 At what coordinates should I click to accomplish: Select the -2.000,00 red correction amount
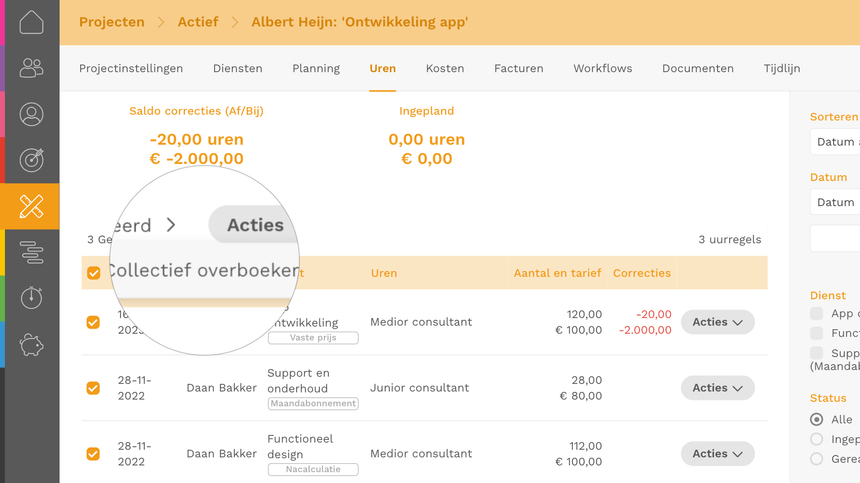[x=645, y=330]
